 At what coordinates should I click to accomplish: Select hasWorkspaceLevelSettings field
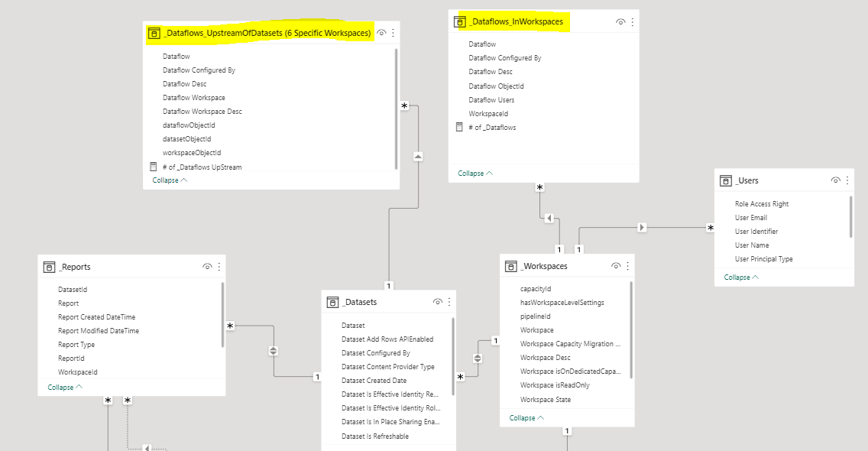tap(562, 303)
